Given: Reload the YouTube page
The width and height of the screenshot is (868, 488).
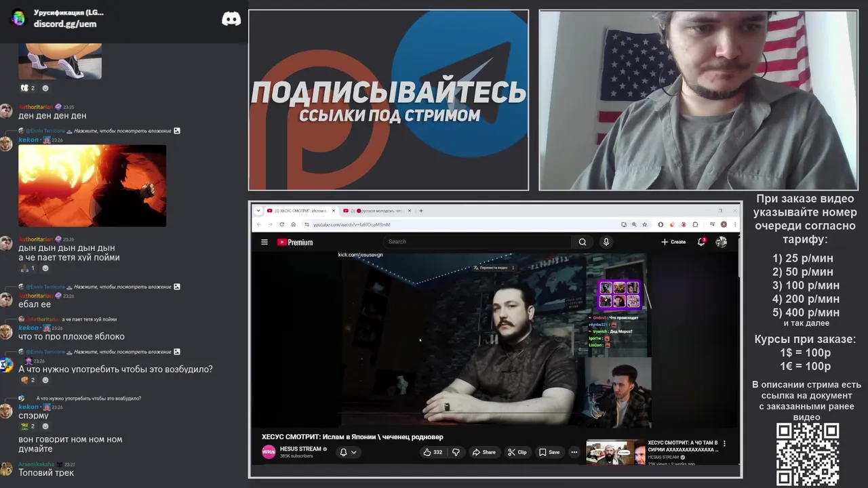Looking at the screenshot, I should tap(282, 224).
